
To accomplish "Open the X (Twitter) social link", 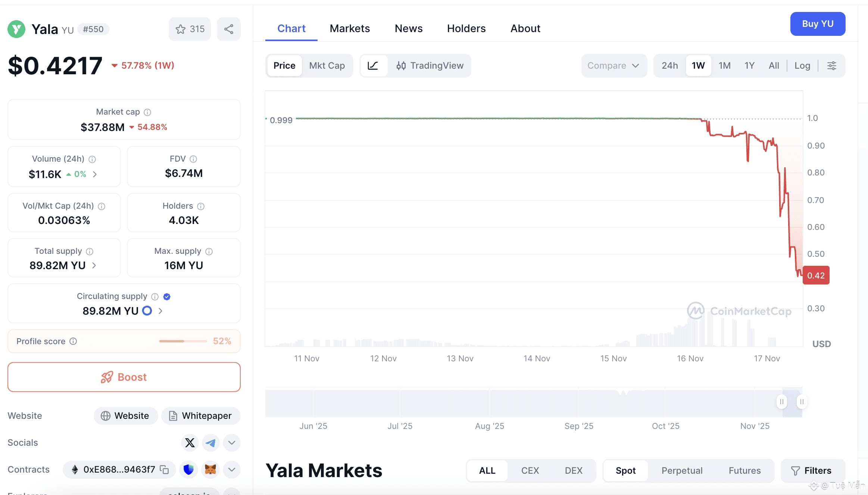I will tap(190, 443).
